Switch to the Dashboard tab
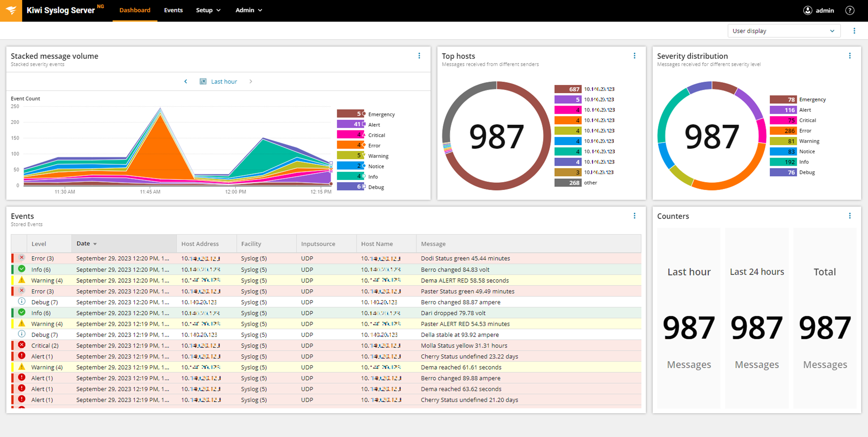Screen dimensions: 868x437 click(x=135, y=11)
